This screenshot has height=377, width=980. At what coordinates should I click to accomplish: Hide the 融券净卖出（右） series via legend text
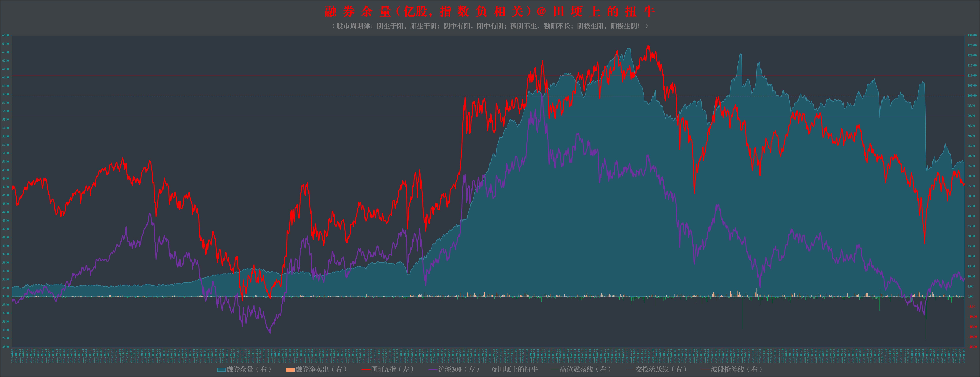point(321,369)
